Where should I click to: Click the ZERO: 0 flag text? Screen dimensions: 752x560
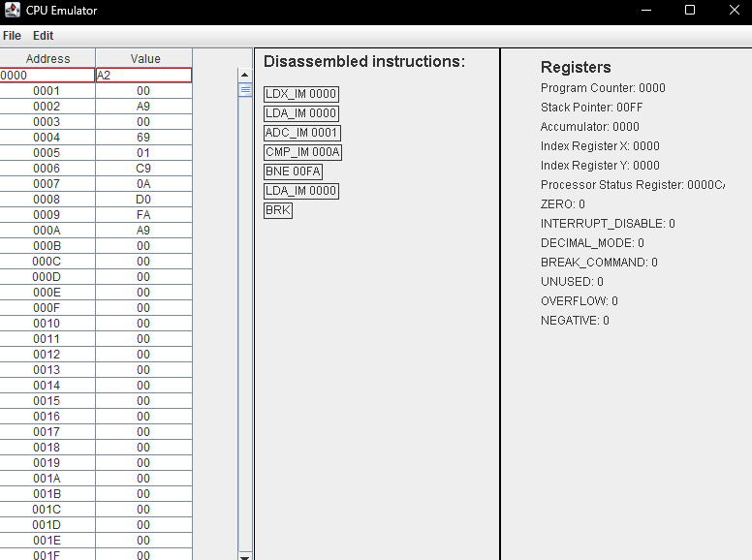tap(563, 204)
